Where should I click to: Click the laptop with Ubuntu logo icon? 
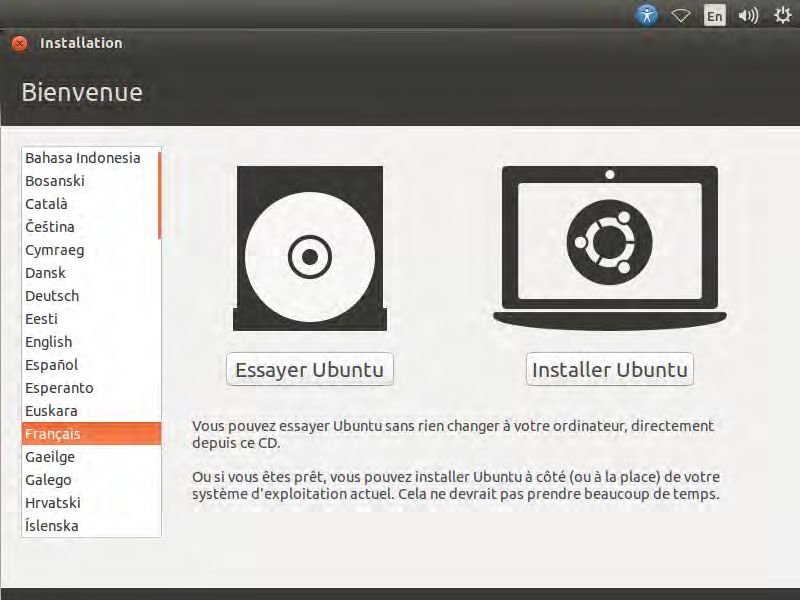pos(609,247)
